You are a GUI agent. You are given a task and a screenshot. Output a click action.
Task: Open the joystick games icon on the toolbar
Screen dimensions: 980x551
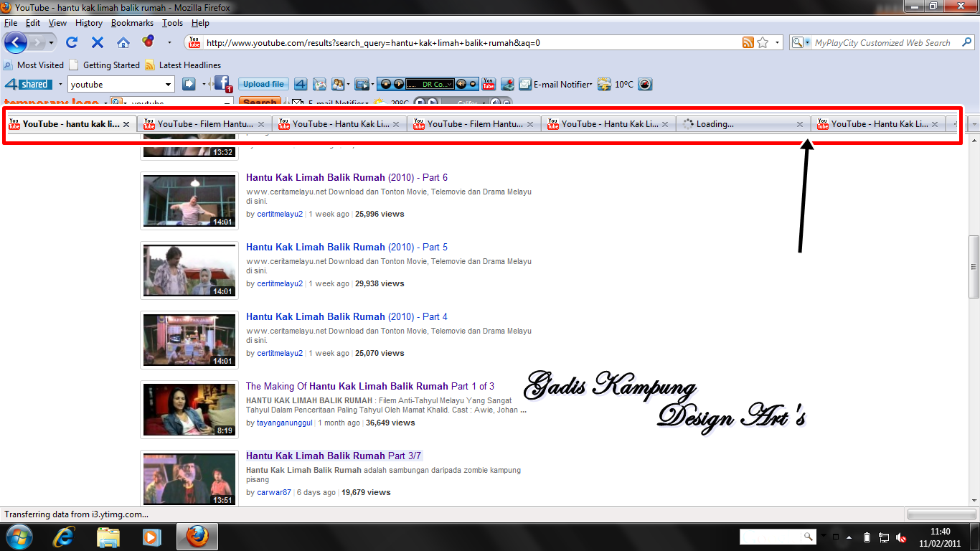(x=507, y=84)
